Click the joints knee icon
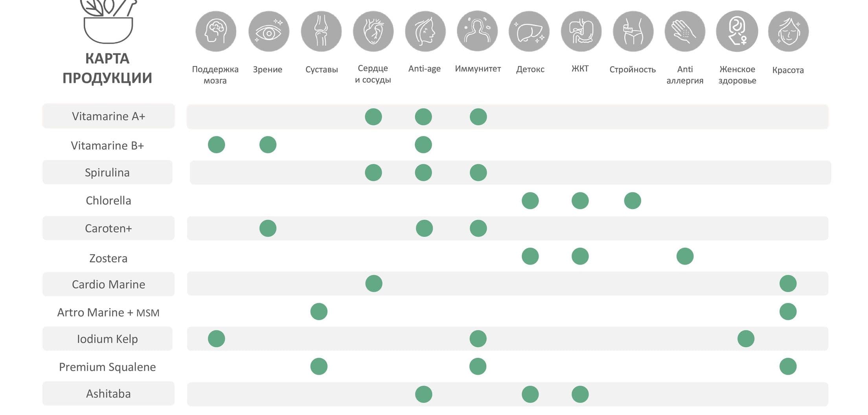 point(321,31)
